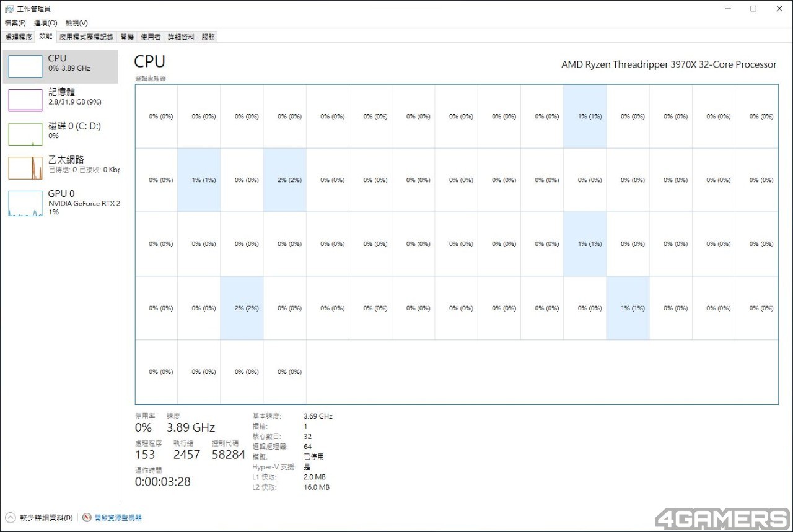Image resolution: width=793 pixels, height=532 pixels.
Task: Open the 選項(O) menu
Action: [46, 23]
